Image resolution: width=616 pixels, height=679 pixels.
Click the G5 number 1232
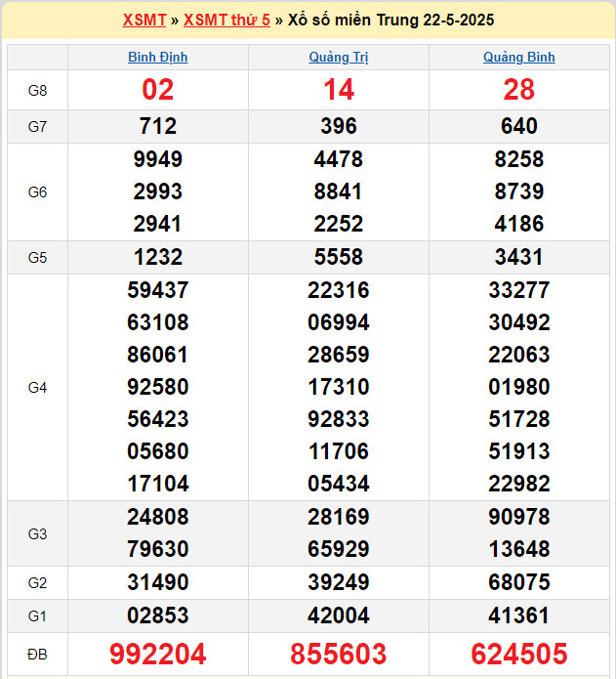158,257
